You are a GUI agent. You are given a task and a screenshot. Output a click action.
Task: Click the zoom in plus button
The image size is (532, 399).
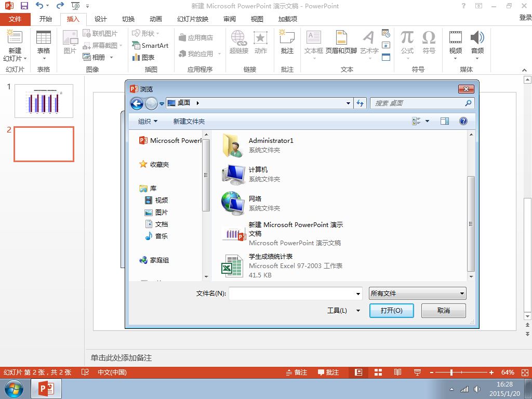click(491, 372)
